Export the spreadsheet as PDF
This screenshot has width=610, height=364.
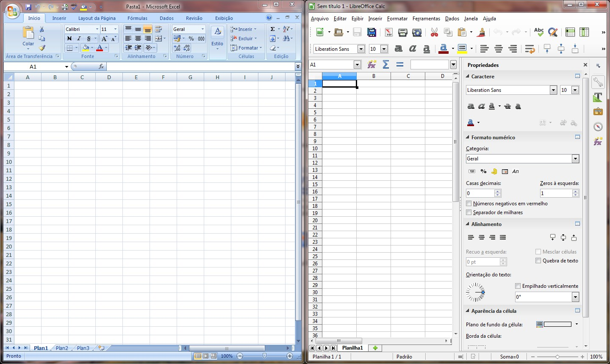[388, 32]
